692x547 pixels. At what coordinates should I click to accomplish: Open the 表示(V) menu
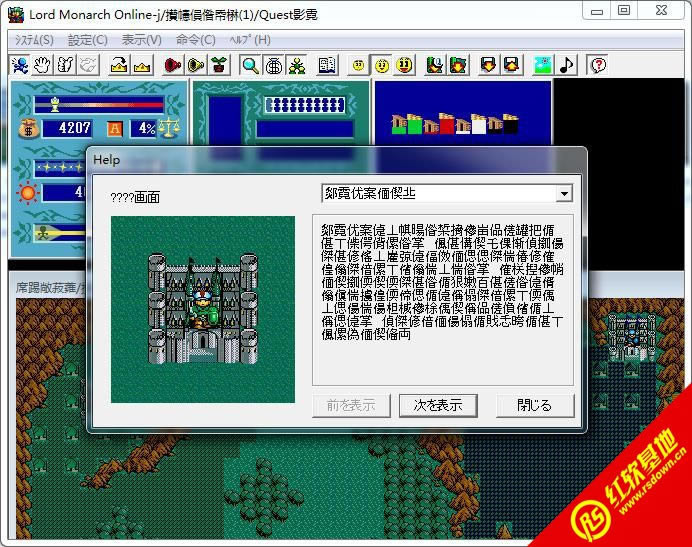(x=142, y=40)
